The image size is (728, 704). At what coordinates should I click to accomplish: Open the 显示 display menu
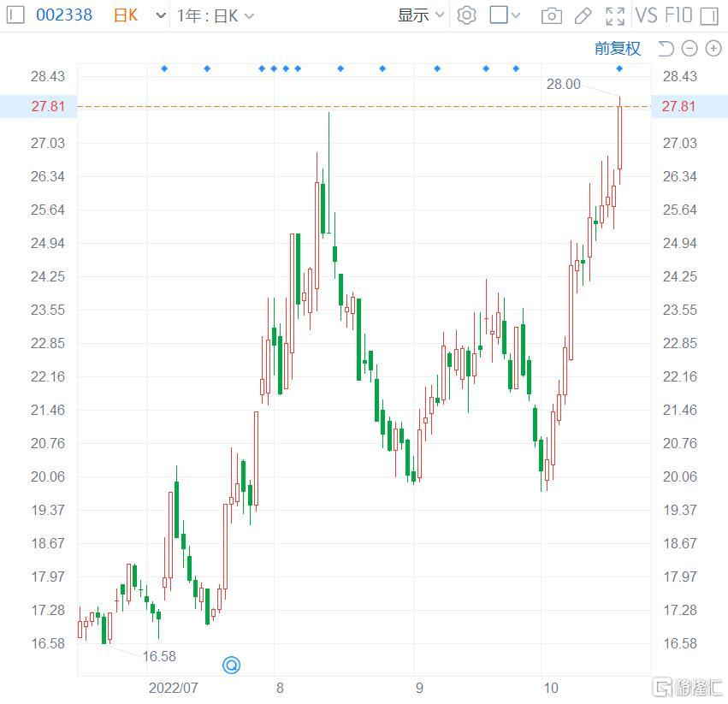point(421,15)
